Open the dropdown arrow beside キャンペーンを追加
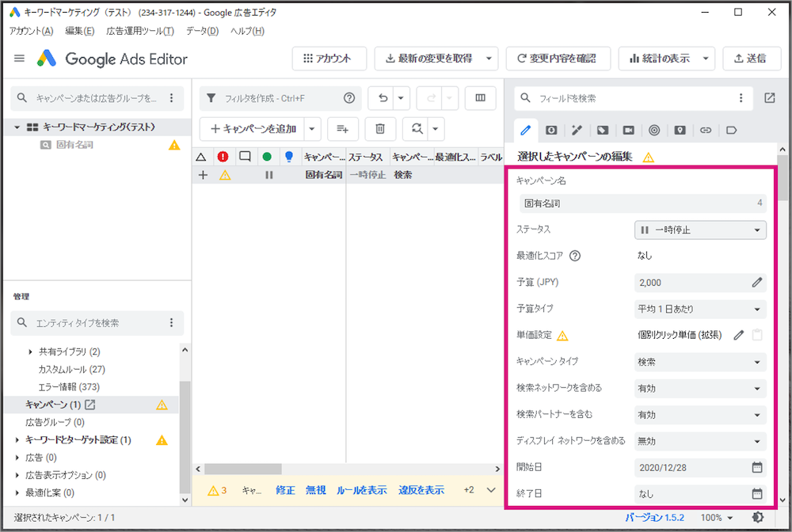 tap(312, 129)
